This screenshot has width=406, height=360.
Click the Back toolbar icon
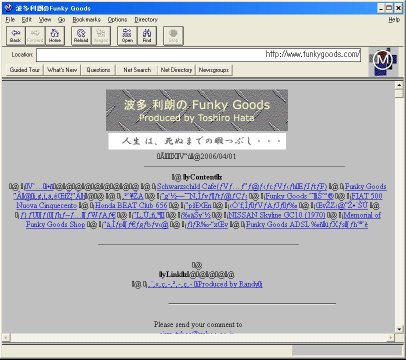pyautogui.click(x=15, y=36)
